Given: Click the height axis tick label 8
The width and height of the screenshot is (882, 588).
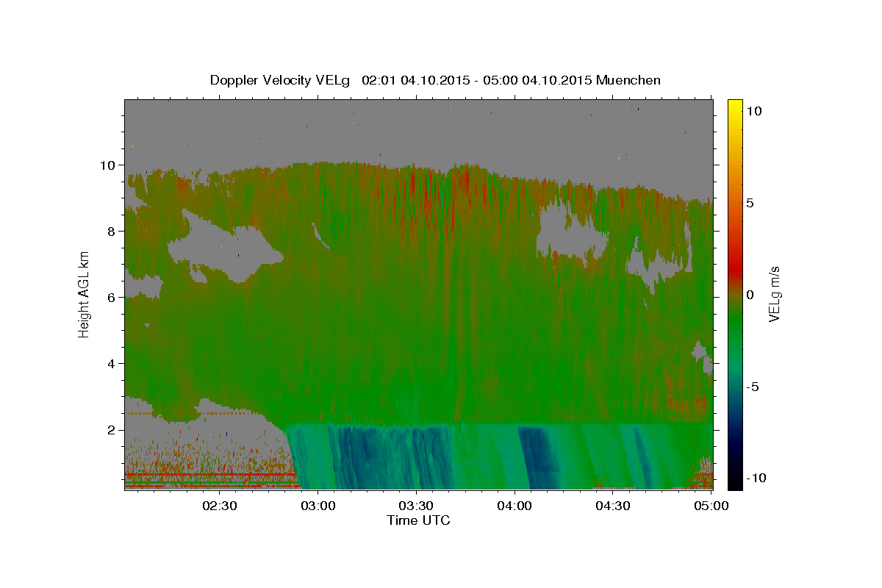Looking at the screenshot, I should [112, 232].
